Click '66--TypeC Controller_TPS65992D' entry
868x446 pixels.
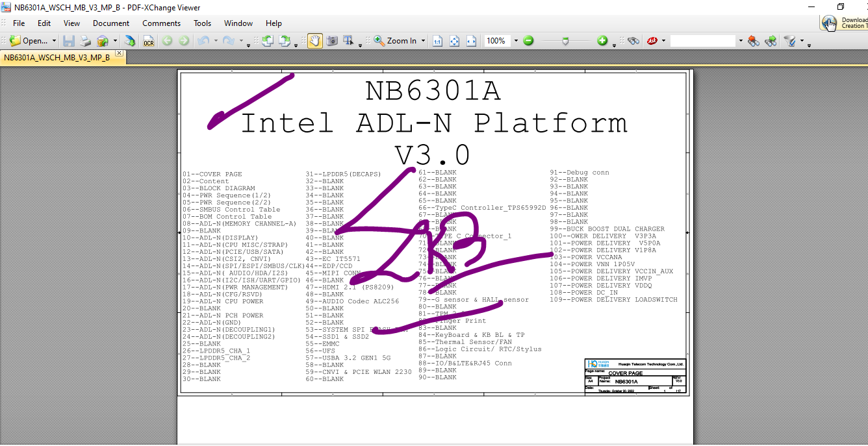point(482,208)
